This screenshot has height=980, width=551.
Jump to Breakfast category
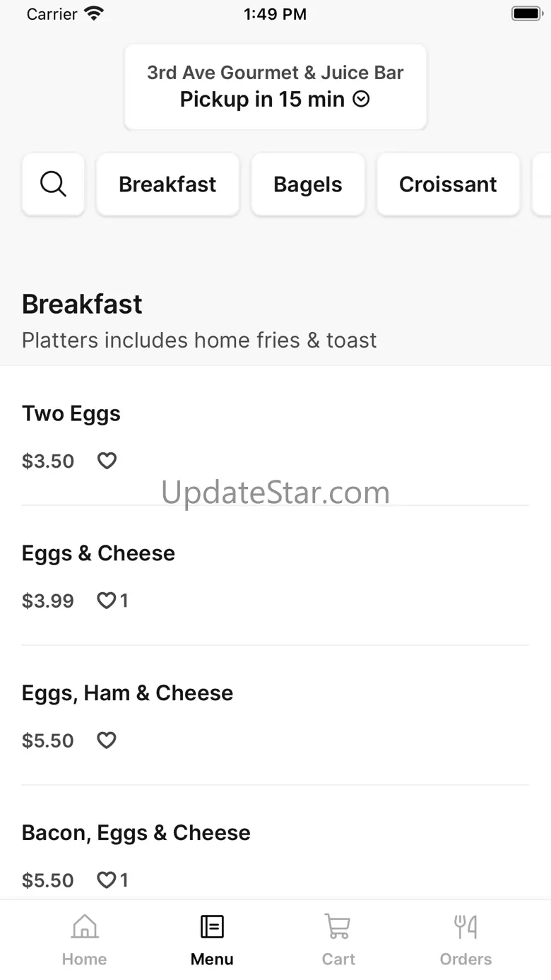[x=167, y=184]
